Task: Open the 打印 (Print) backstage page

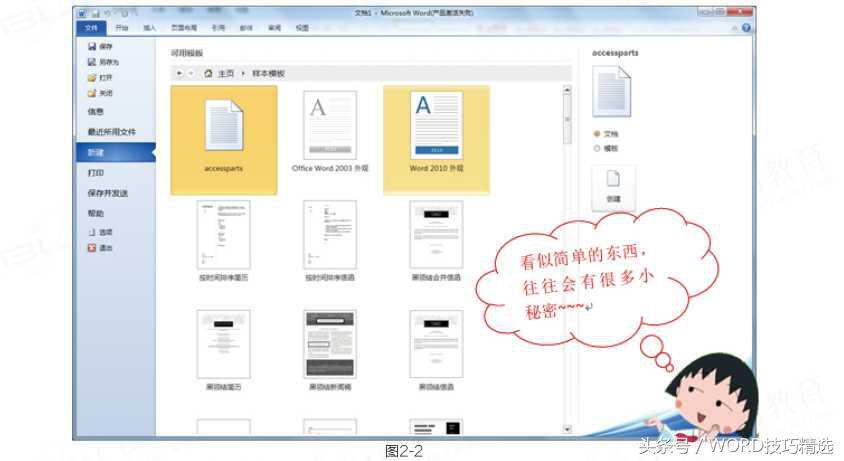Action: pyautogui.click(x=95, y=173)
